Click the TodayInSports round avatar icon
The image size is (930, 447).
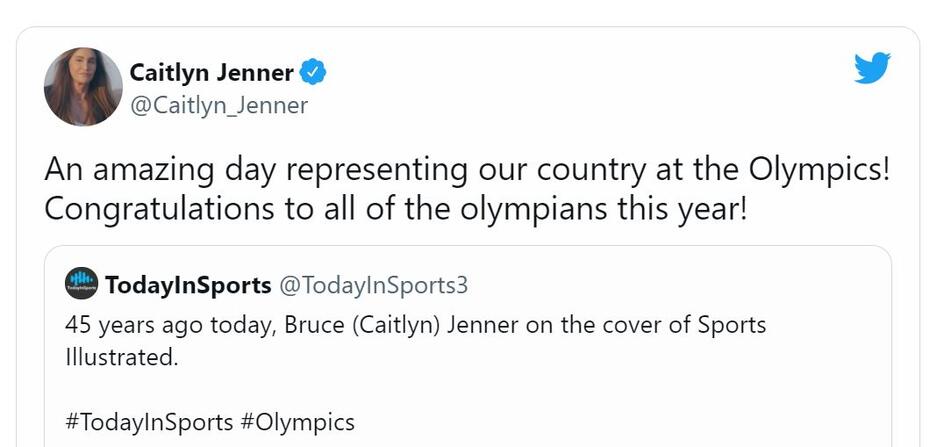[x=81, y=285]
